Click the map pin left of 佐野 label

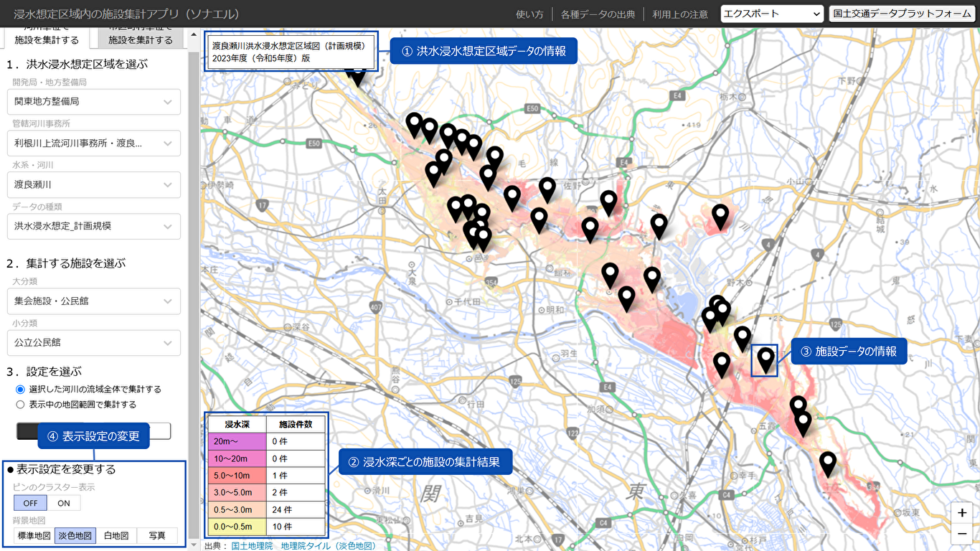pos(547,190)
